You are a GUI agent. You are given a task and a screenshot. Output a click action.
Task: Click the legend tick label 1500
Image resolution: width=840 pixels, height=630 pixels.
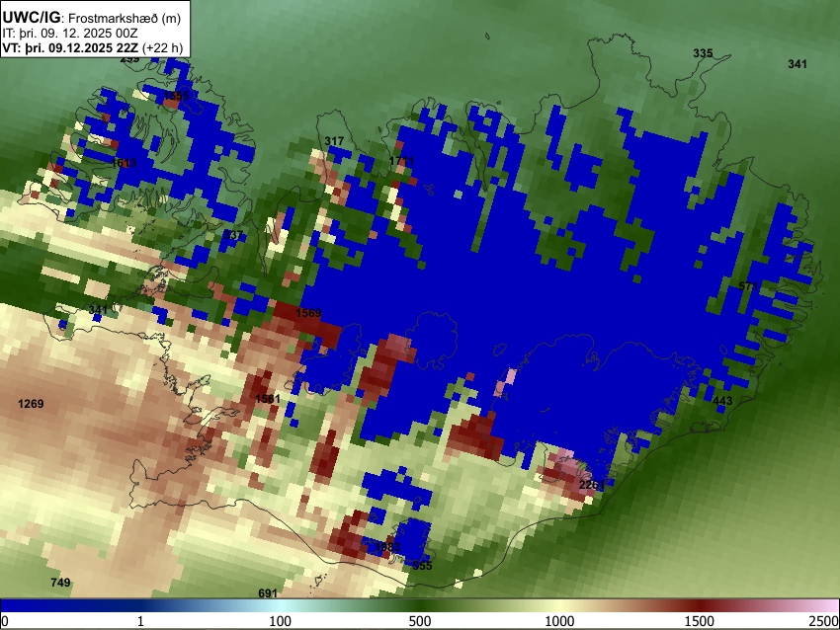pos(700,621)
